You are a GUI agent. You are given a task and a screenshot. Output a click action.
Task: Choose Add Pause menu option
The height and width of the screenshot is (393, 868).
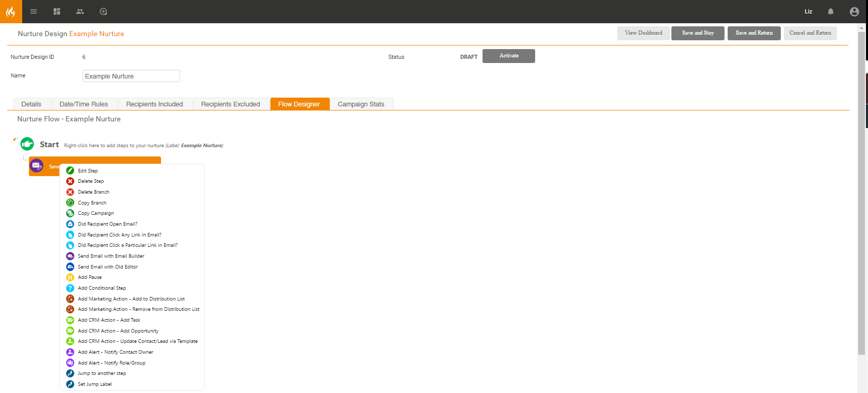coord(90,277)
